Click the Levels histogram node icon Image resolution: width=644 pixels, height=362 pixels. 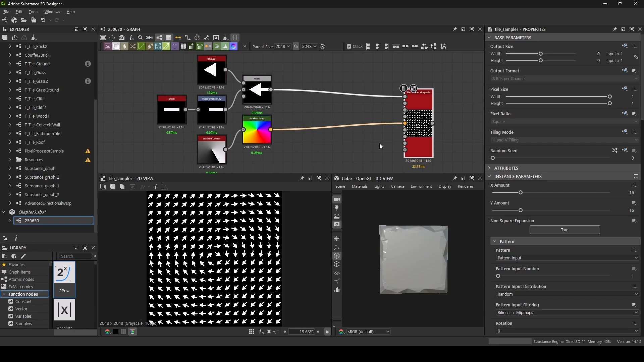click(x=225, y=47)
